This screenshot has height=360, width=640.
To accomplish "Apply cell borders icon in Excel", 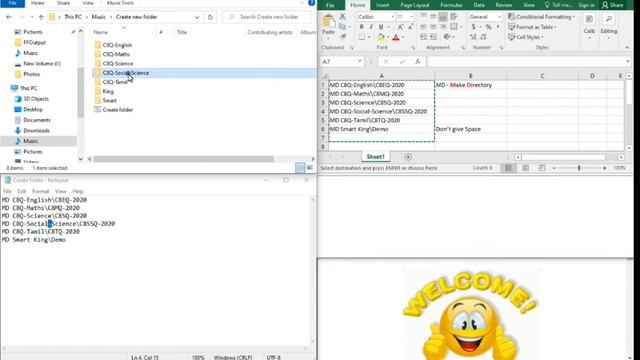I will point(362,37).
